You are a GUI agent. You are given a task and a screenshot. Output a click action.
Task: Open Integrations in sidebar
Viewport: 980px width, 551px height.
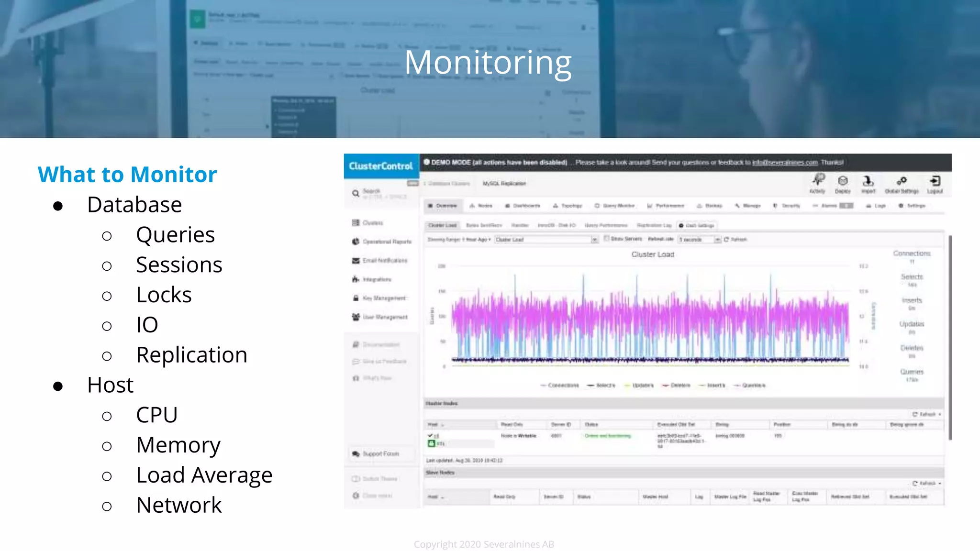point(372,279)
